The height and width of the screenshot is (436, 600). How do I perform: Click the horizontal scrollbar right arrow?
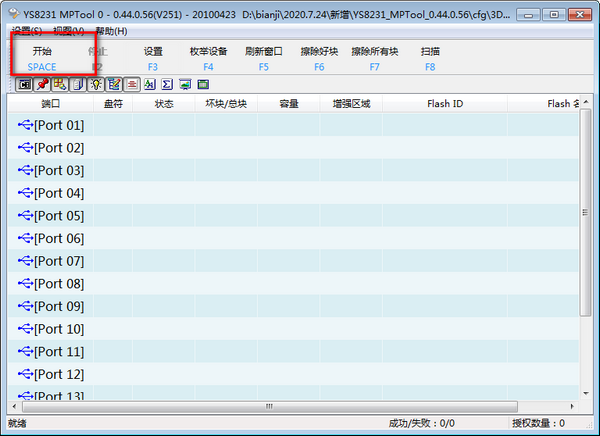(x=569, y=407)
